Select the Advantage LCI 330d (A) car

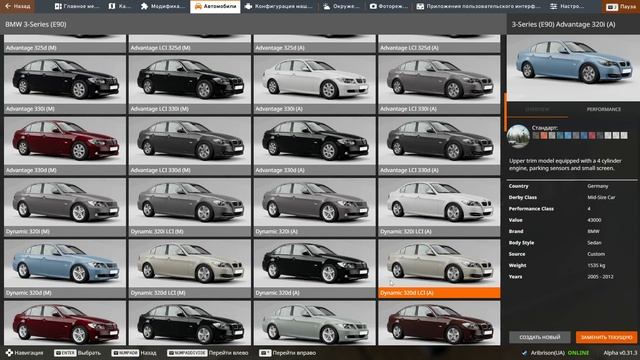(x=439, y=146)
